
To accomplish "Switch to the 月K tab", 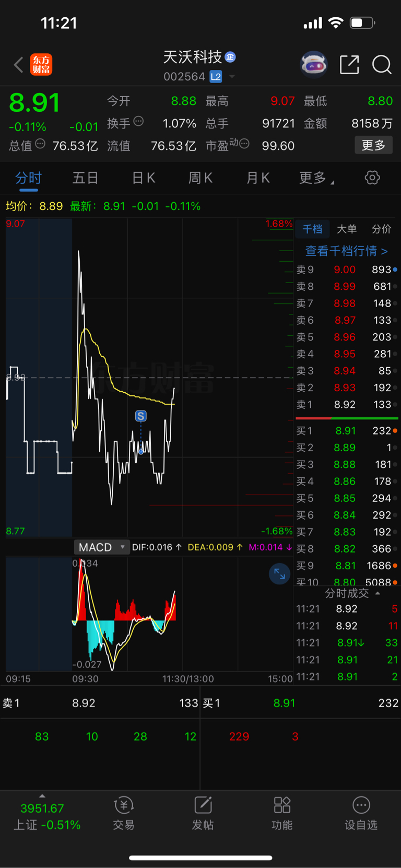I will tap(258, 178).
